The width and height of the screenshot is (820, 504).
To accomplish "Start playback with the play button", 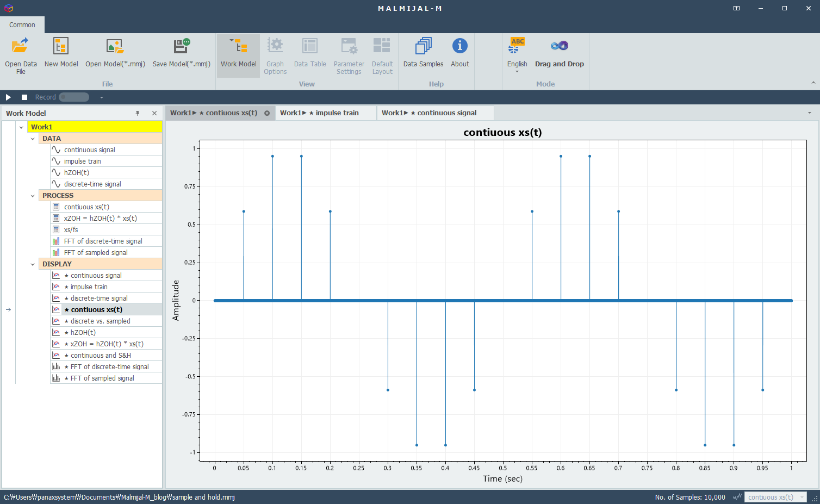I will pyautogui.click(x=8, y=97).
